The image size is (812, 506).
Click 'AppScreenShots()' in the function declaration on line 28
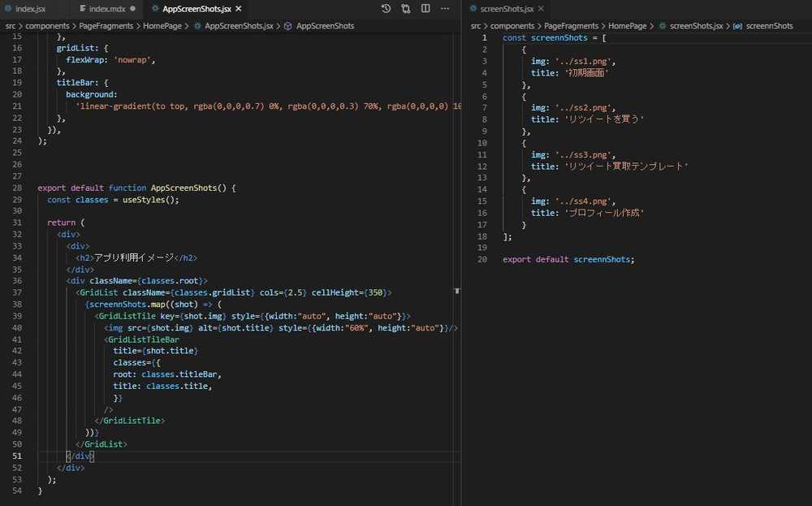point(188,188)
